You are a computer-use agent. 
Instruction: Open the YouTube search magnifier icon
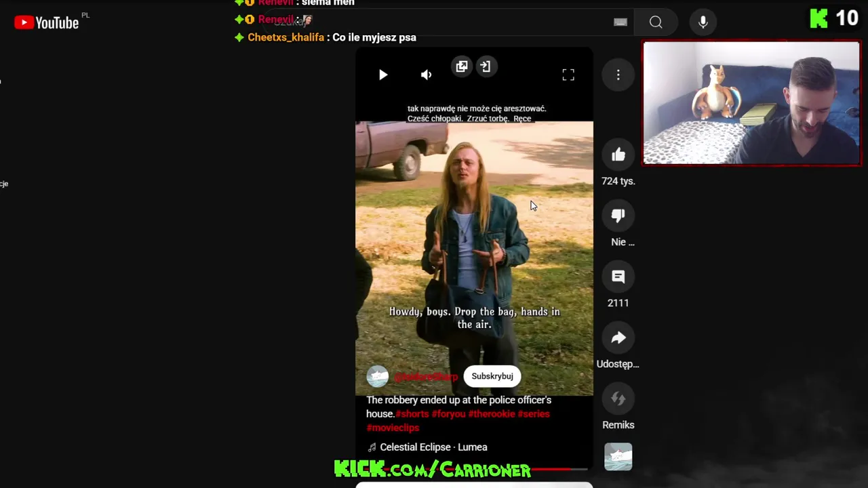click(656, 22)
